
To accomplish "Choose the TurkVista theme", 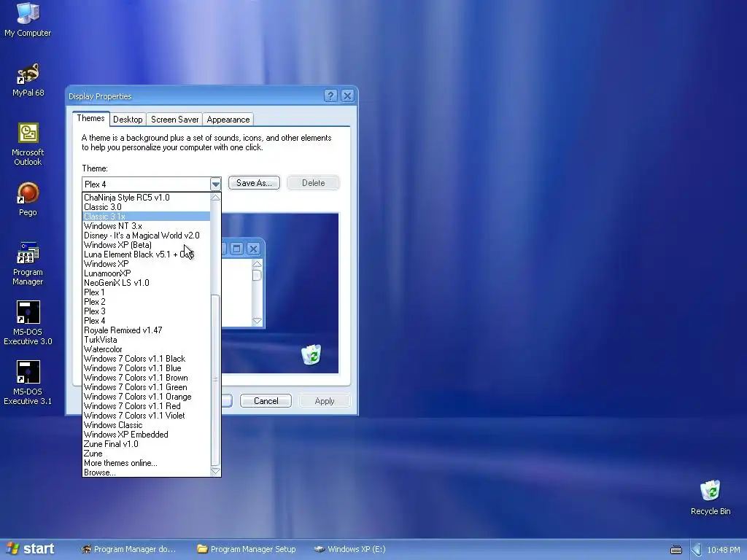I will [146, 340].
